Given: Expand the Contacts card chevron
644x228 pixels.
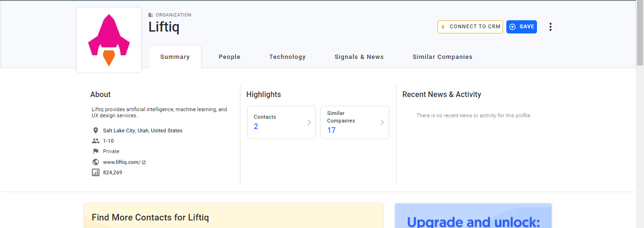Looking at the screenshot, I should point(309,122).
